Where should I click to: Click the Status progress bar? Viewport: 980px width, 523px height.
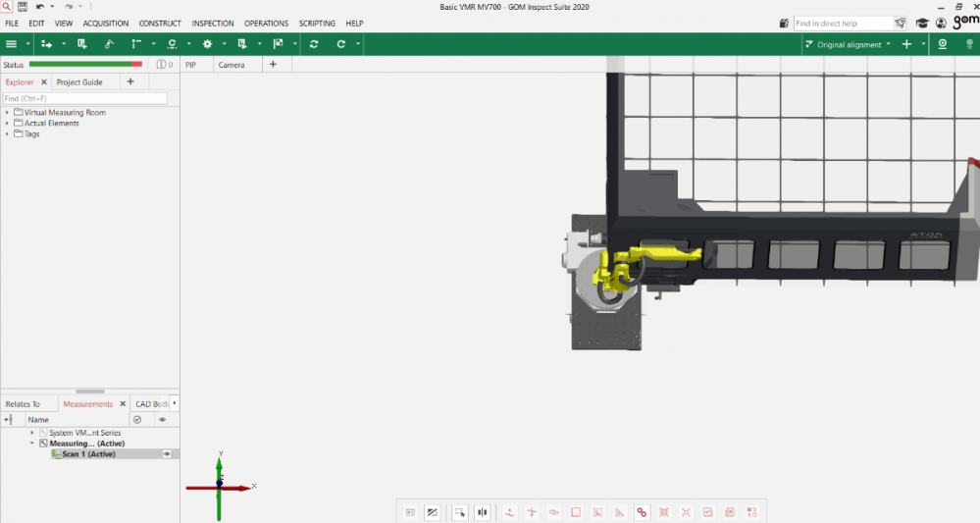pyautogui.click(x=85, y=65)
